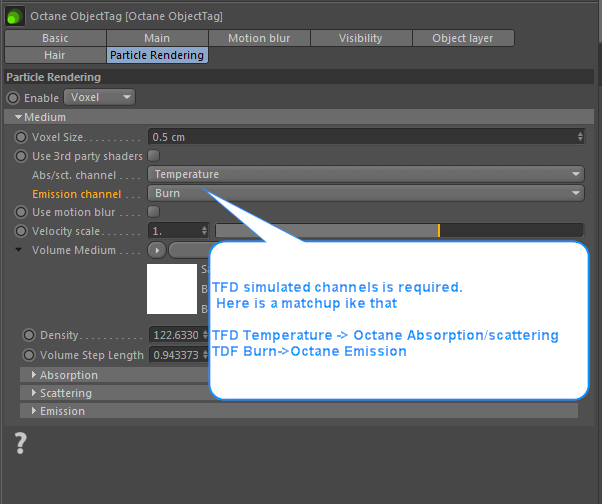602x504 pixels.
Task: Open the Voxel mode dropdown
Action: pyautogui.click(x=99, y=97)
